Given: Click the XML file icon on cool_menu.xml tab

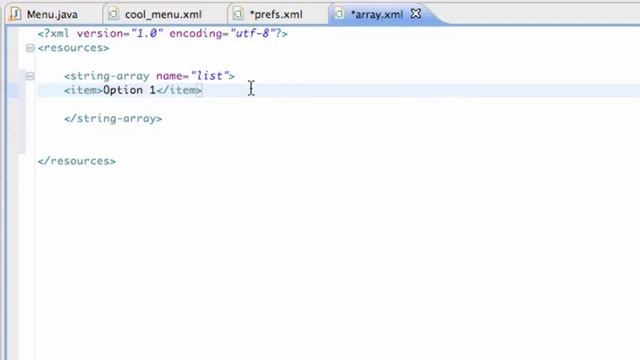Looking at the screenshot, I should click(113, 14).
